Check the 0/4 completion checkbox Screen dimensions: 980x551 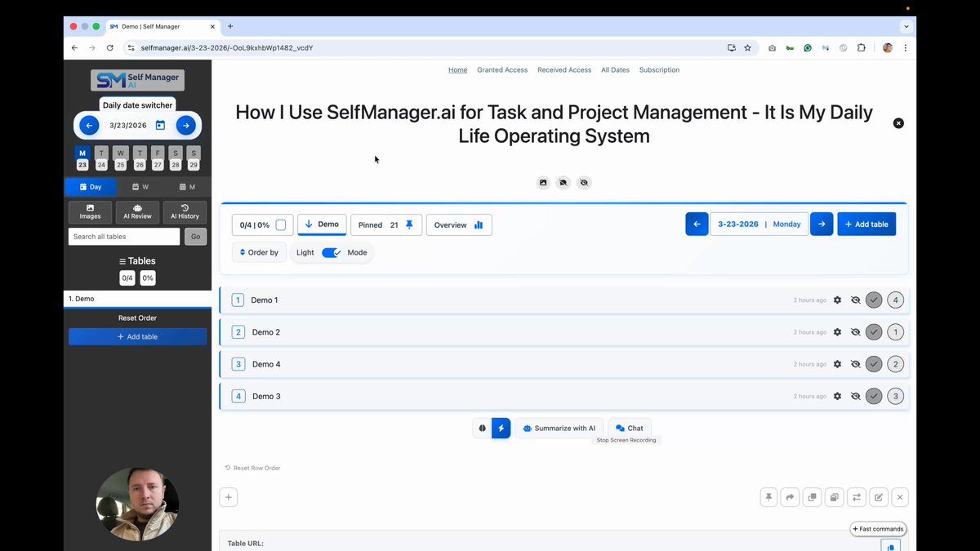point(281,225)
